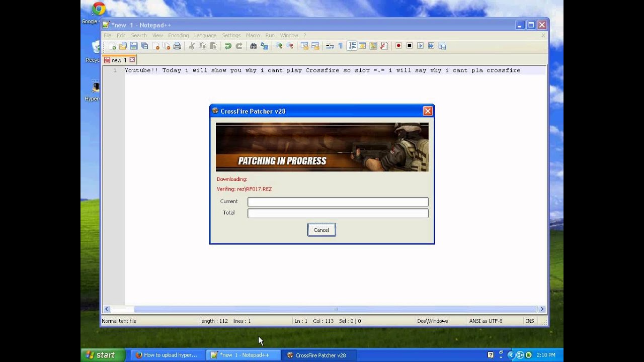Undo last action with green arrow

[228, 46]
